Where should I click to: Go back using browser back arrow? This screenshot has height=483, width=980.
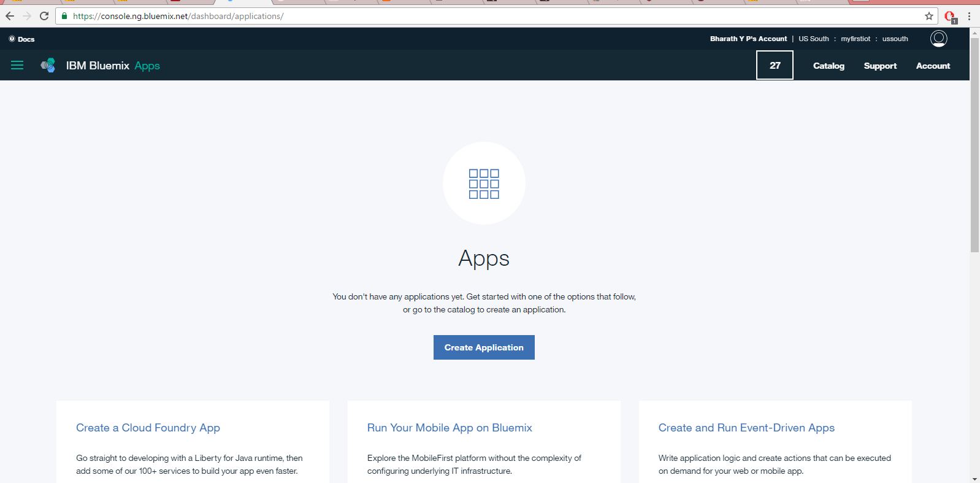click(x=10, y=16)
